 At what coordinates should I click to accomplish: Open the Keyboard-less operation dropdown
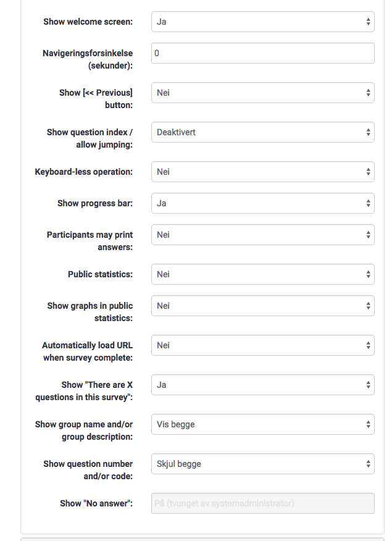click(x=262, y=172)
